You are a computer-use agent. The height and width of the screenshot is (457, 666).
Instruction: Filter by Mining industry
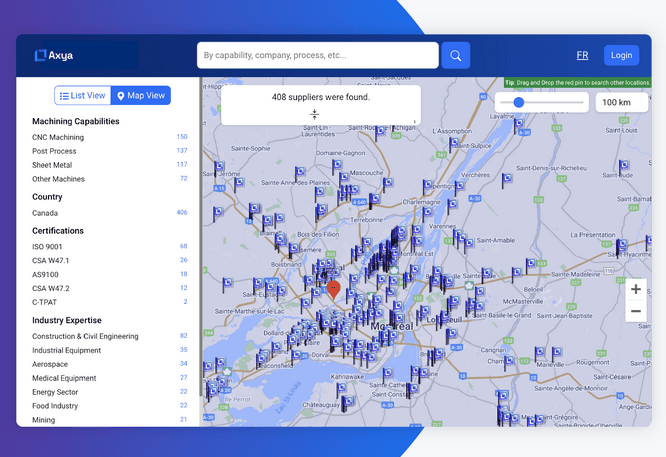[x=110, y=420]
